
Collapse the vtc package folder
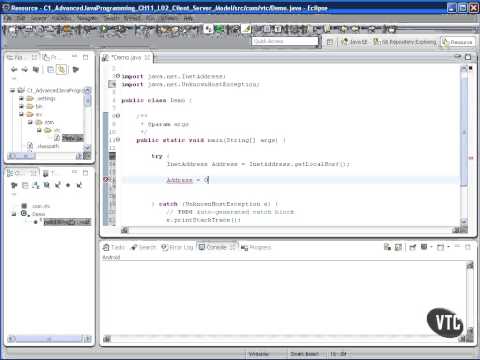click(39, 130)
